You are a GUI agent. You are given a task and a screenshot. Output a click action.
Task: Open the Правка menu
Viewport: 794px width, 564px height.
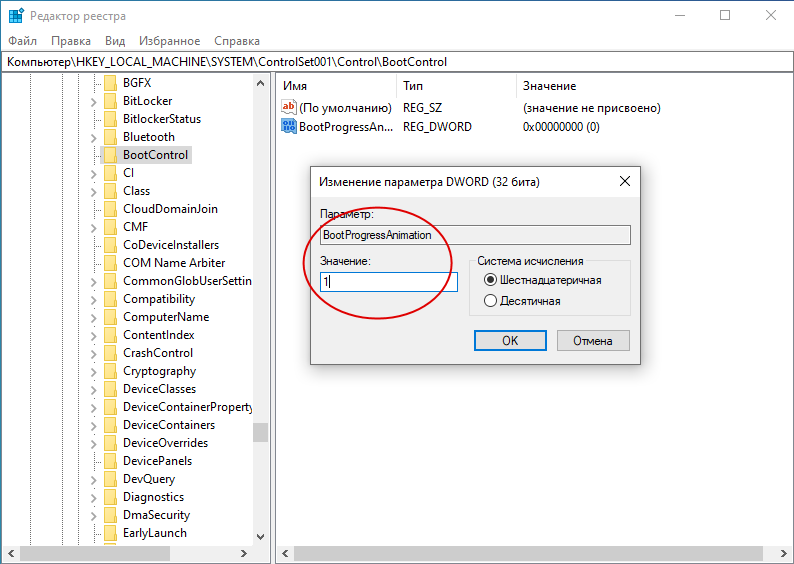click(71, 41)
